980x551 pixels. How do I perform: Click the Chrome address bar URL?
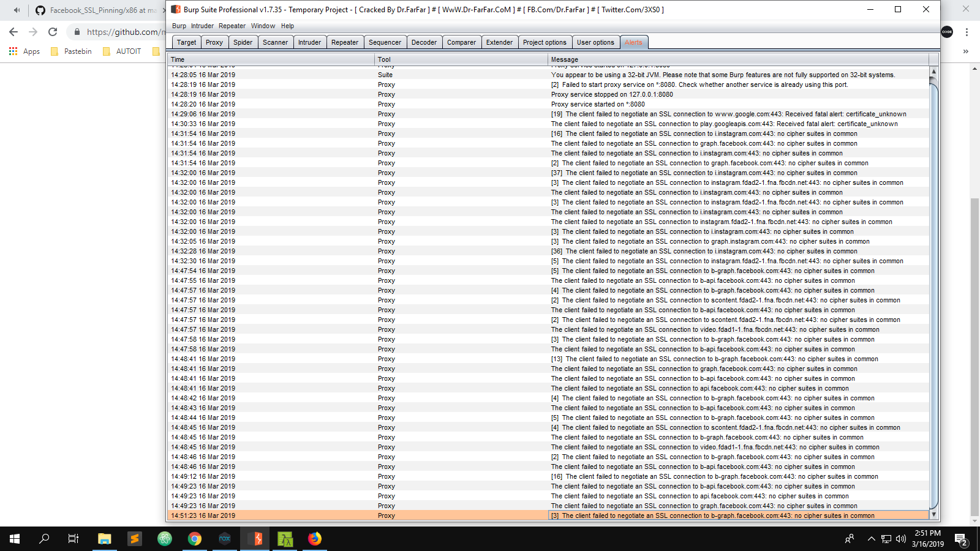click(126, 32)
